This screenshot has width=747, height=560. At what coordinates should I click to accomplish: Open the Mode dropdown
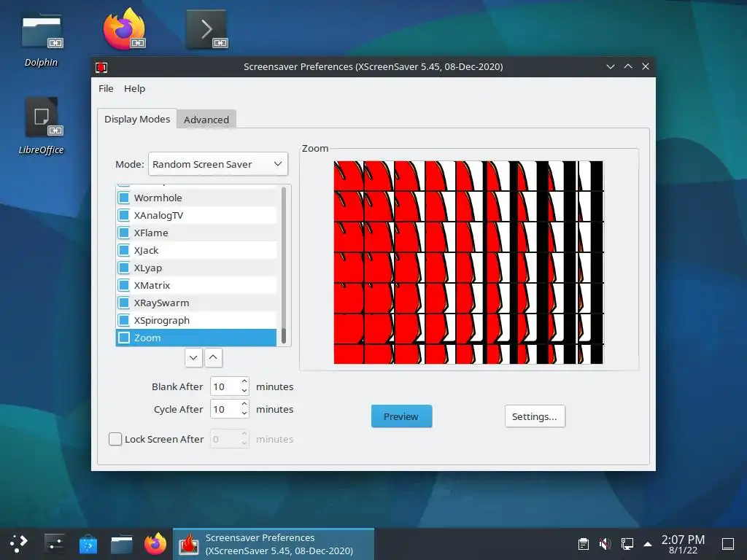click(217, 164)
